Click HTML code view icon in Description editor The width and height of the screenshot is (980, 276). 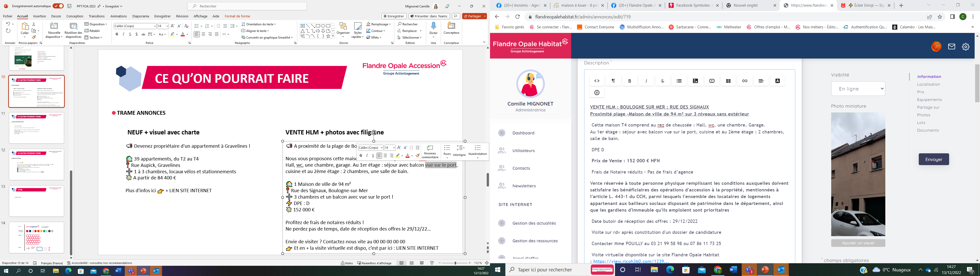pyautogui.click(x=597, y=81)
